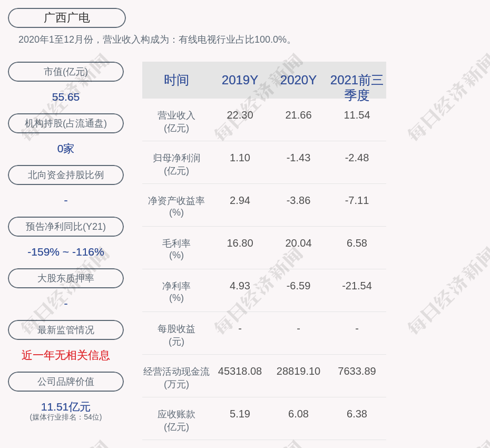Click cash flow value 45318.08
The width and height of the screenshot is (490, 448).
(x=240, y=372)
